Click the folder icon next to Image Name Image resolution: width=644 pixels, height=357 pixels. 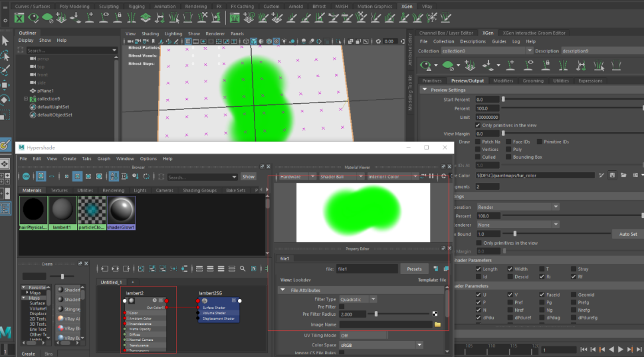(438, 325)
